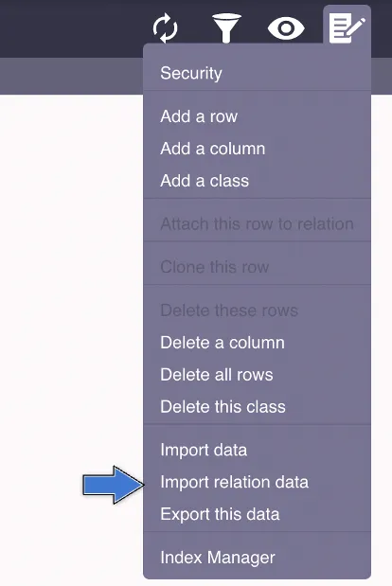
Task: Toggle the eye visibility icon
Action: 286,28
